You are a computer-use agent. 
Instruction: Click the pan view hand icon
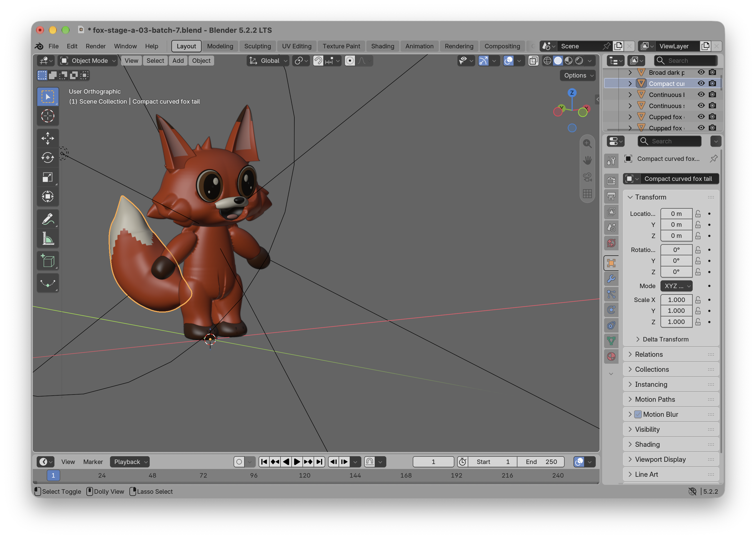[587, 160]
